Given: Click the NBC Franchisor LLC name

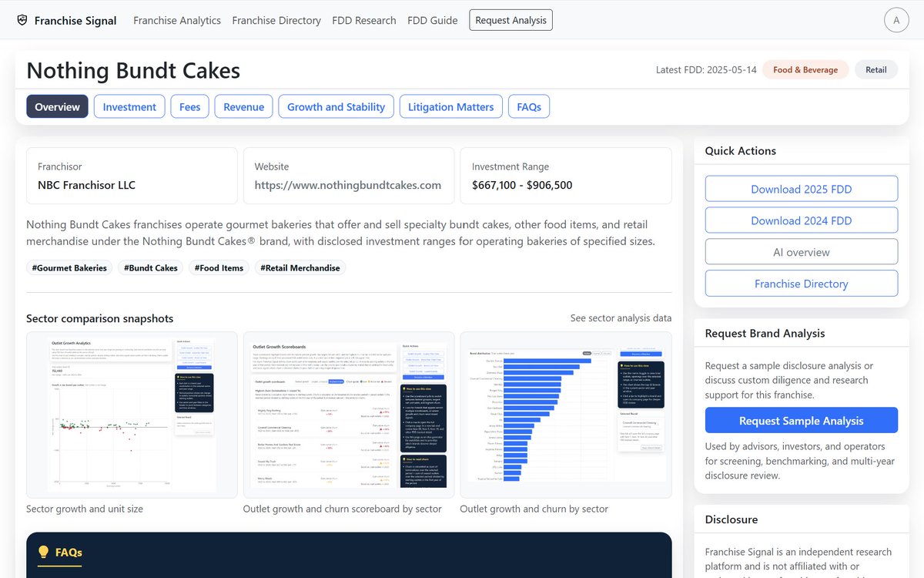Looking at the screenshot, I should [86, 185].
